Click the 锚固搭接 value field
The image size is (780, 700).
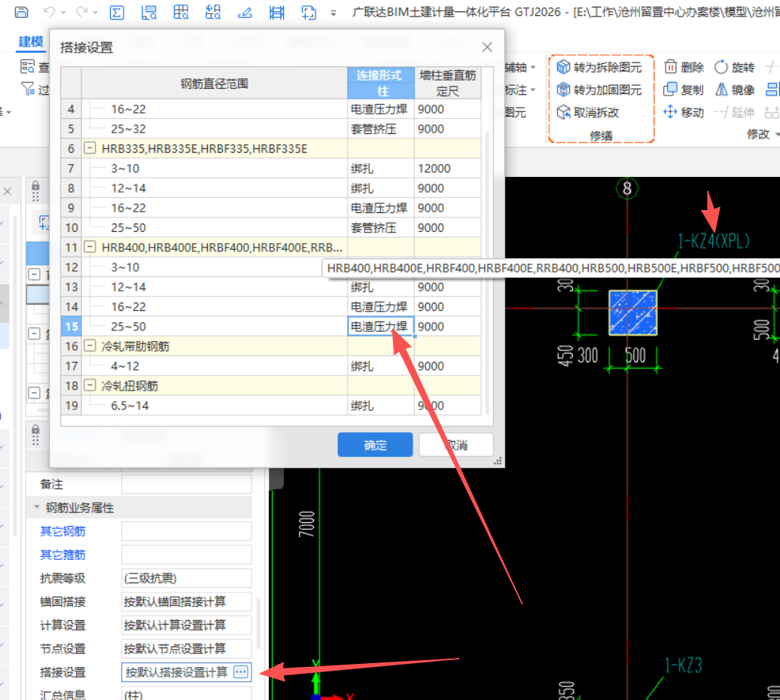[186, 601]
